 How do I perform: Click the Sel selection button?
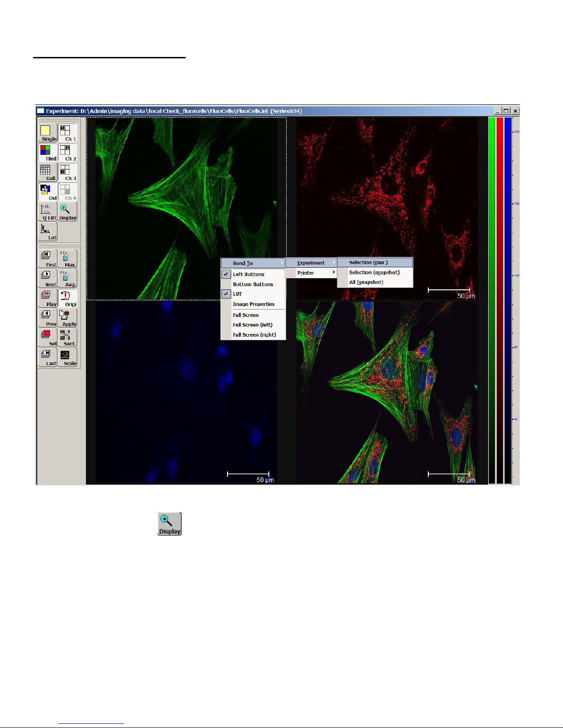48,338
